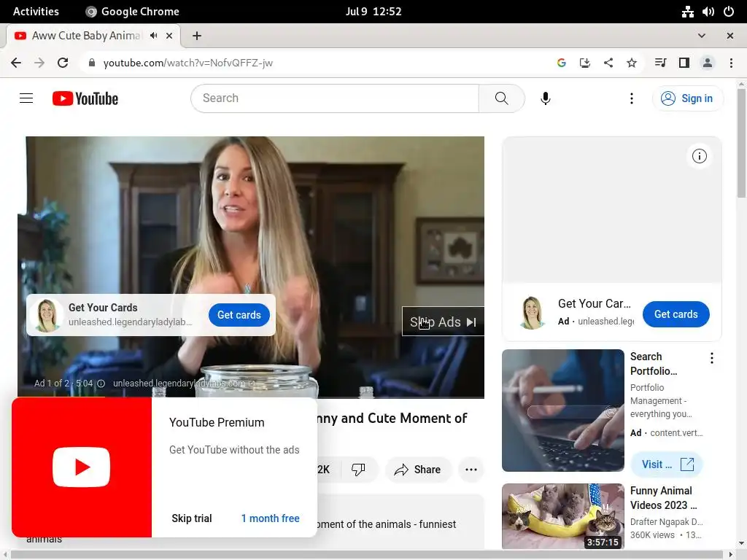
Task: Expand the tab search dropdown arrow
Action: coord(701,36)
